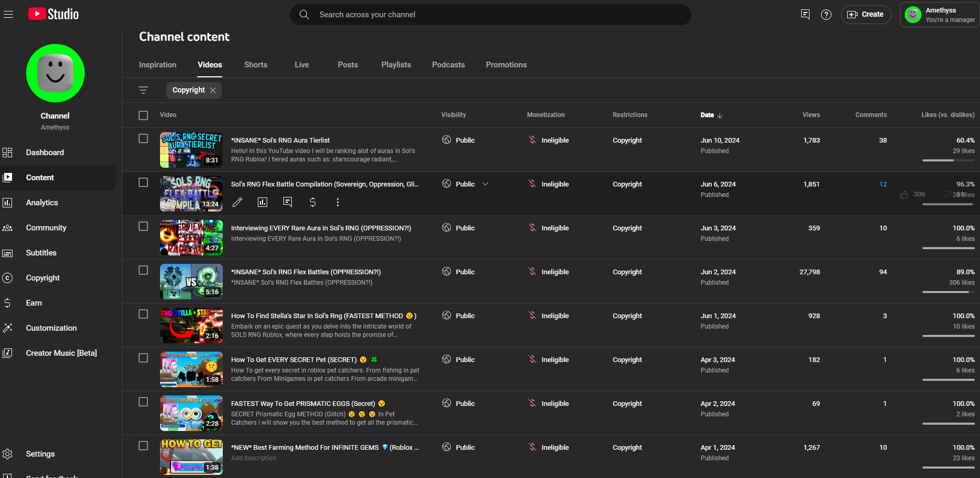This screenshot has width=980, height=478.
Task: Select the Sol's RNG Flex Battles checkbox
Action: [143, 270]
